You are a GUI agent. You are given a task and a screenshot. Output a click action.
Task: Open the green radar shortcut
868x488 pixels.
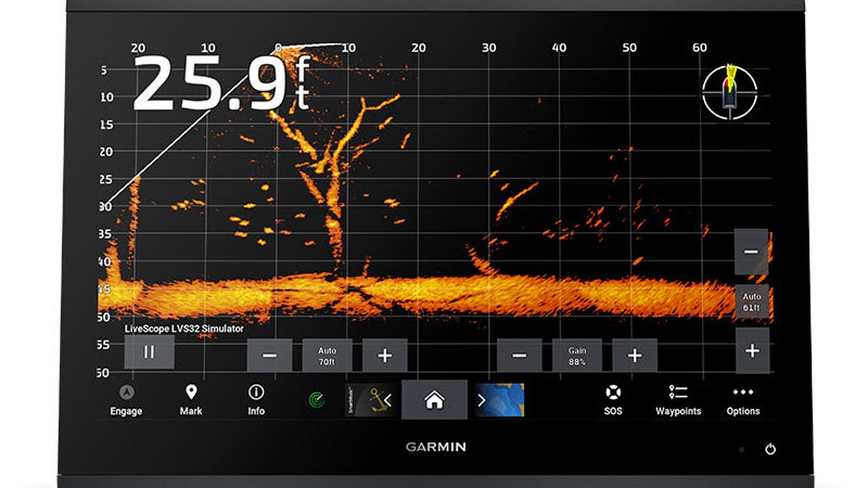point(315,401)
